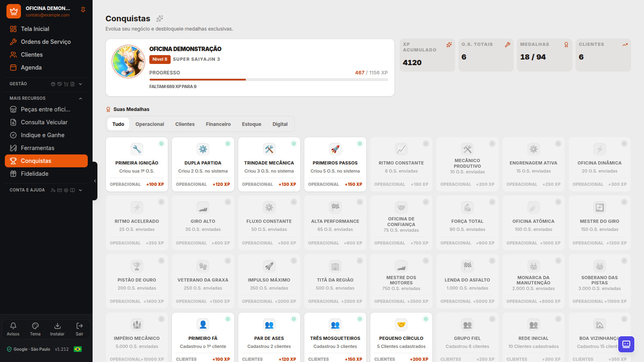Go to Ordens de Serviço
This screenshot has height=362, width=644.
46,42
